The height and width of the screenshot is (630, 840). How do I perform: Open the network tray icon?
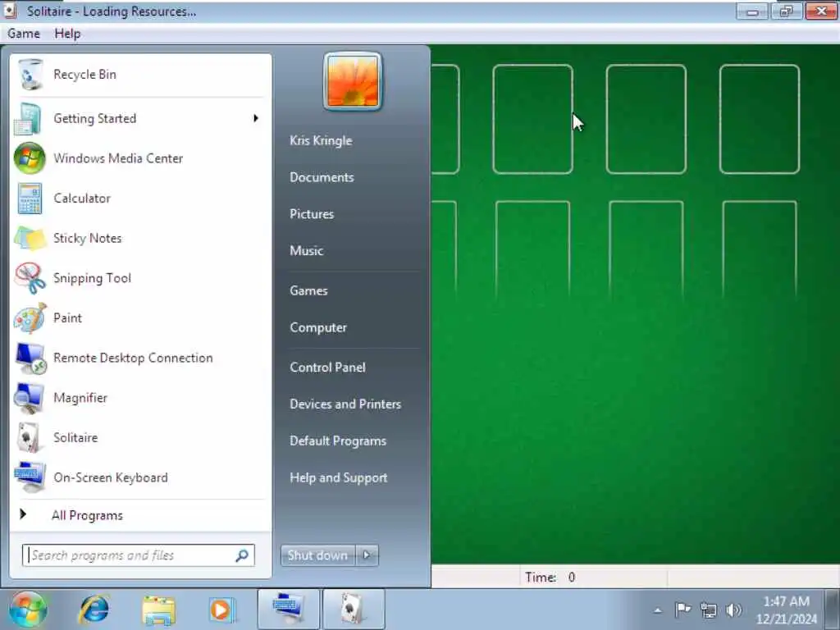click(709, 609)
